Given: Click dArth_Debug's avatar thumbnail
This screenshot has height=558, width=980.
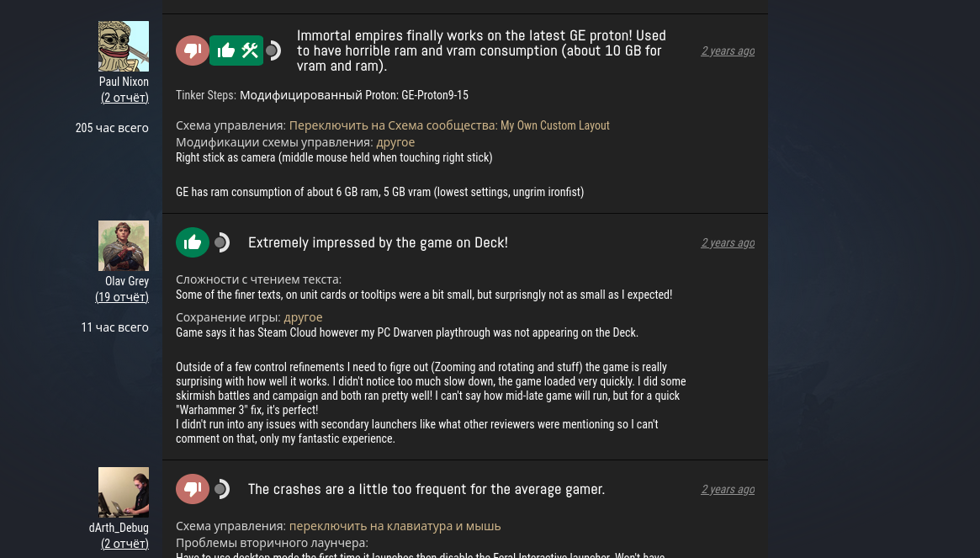Looking at the screenshot, I should click(123, 492).
